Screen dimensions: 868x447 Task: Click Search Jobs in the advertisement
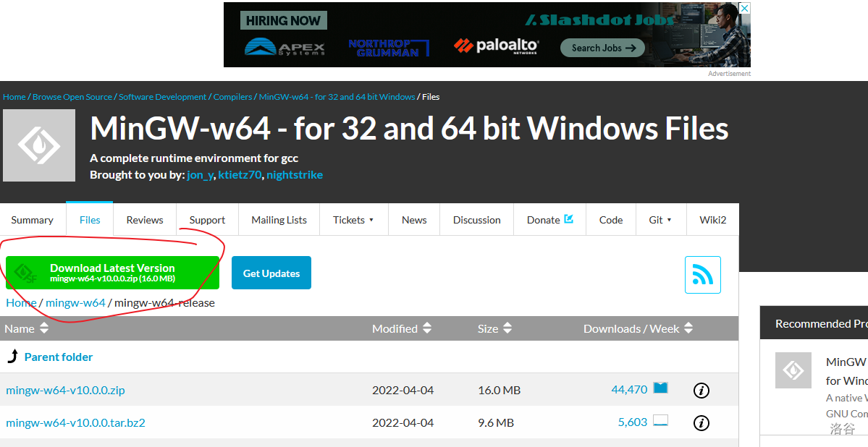(x=602, y=48)
